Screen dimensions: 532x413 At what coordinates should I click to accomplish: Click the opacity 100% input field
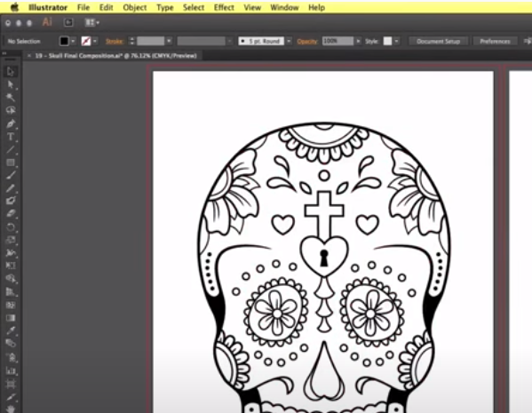click(337, 42)
